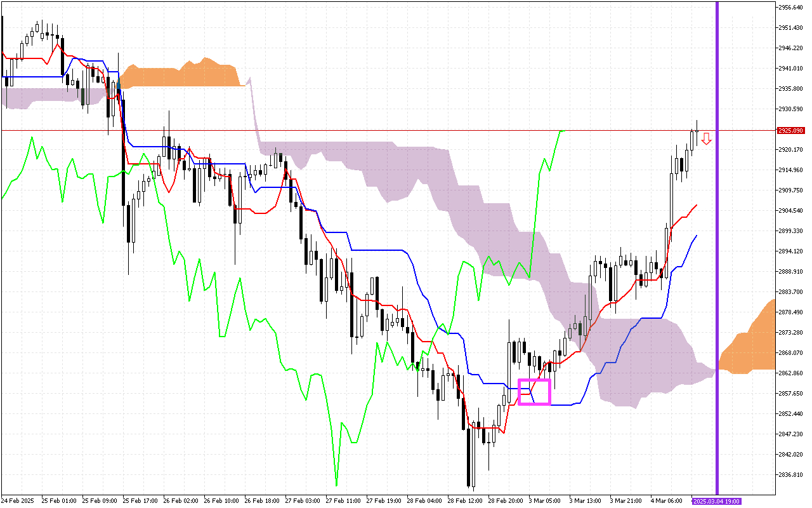Choose the 2873.280 price scale label
This screenshot has height=508, width=812.
pos(790,333)
